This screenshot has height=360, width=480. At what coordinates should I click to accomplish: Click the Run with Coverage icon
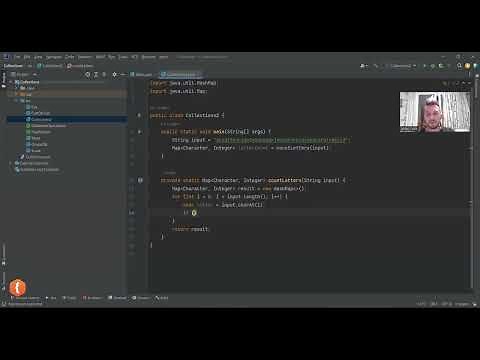coord(442,66)
